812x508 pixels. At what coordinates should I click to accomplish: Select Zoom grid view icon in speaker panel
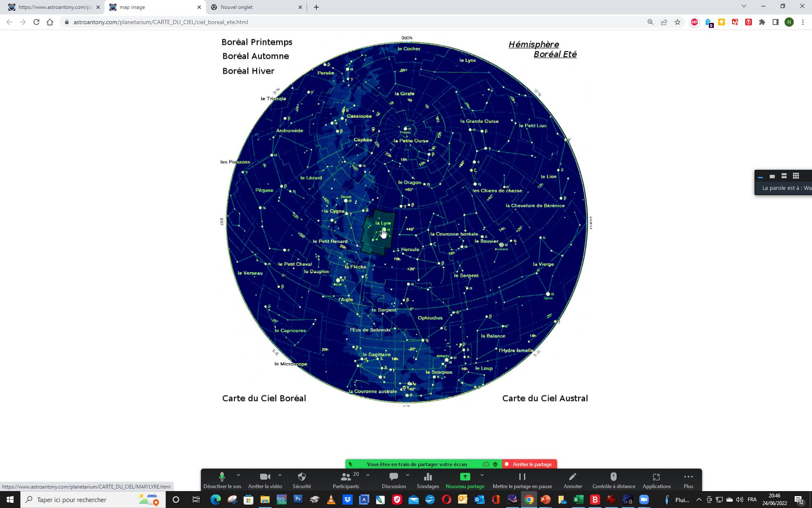pos(796,176)
